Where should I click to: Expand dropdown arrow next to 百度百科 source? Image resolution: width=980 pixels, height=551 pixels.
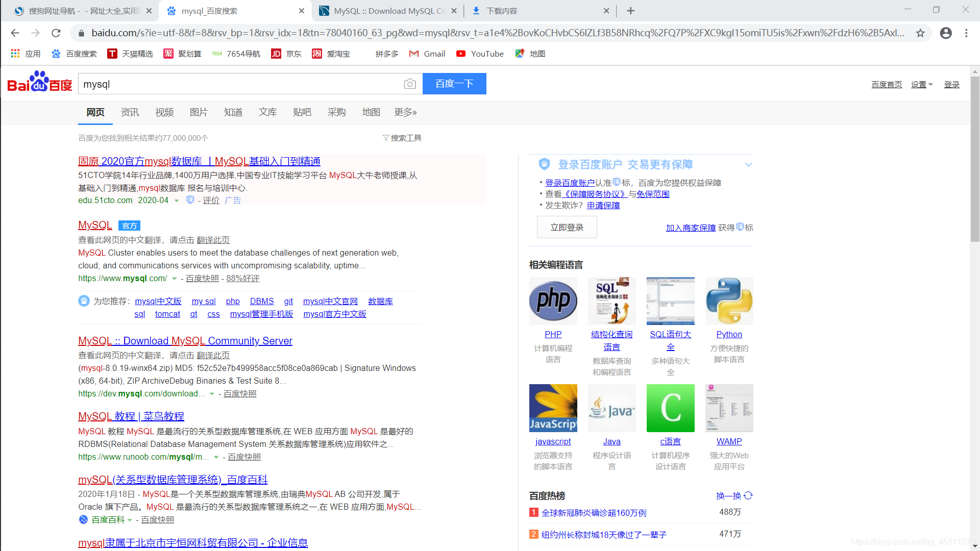pyautogui.click(x=130, y=520)
